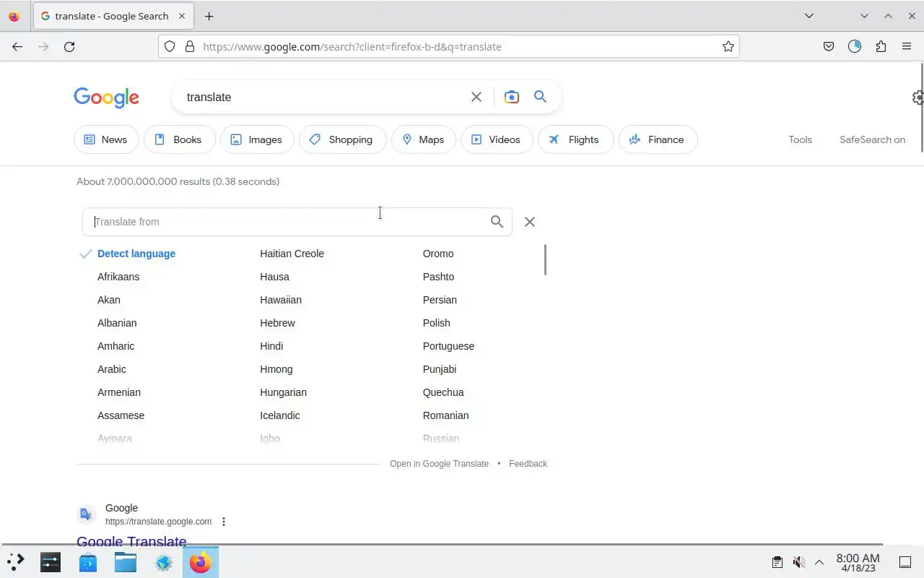Filter results by Images

point(257,139)
